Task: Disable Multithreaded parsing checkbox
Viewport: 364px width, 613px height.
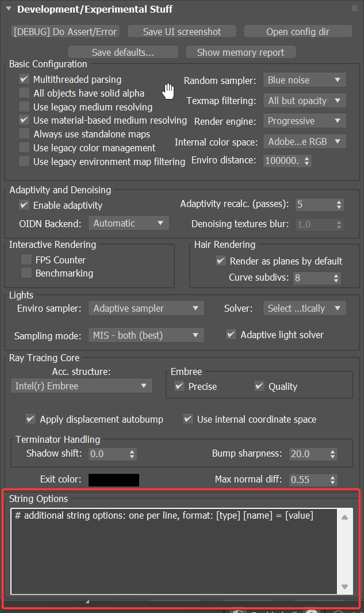Action: pyautogui.click(x=24, y=79)
